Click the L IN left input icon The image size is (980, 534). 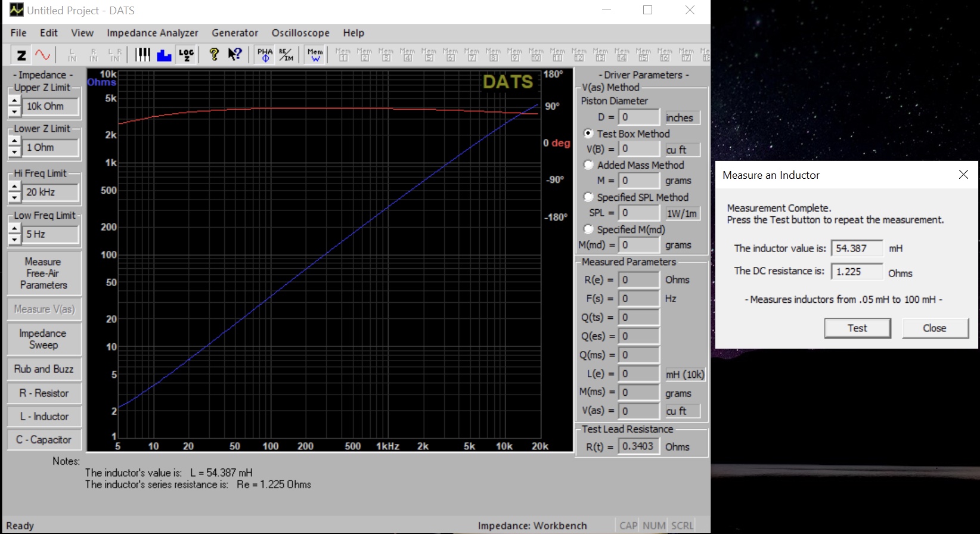[72, 55]
